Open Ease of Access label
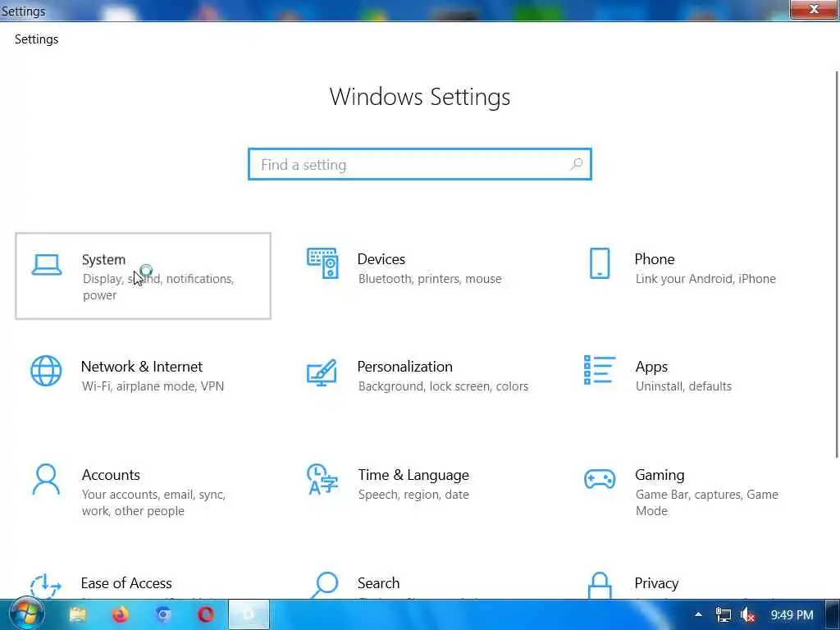Viewport: 840px width, 630px height. click(126, 583)
